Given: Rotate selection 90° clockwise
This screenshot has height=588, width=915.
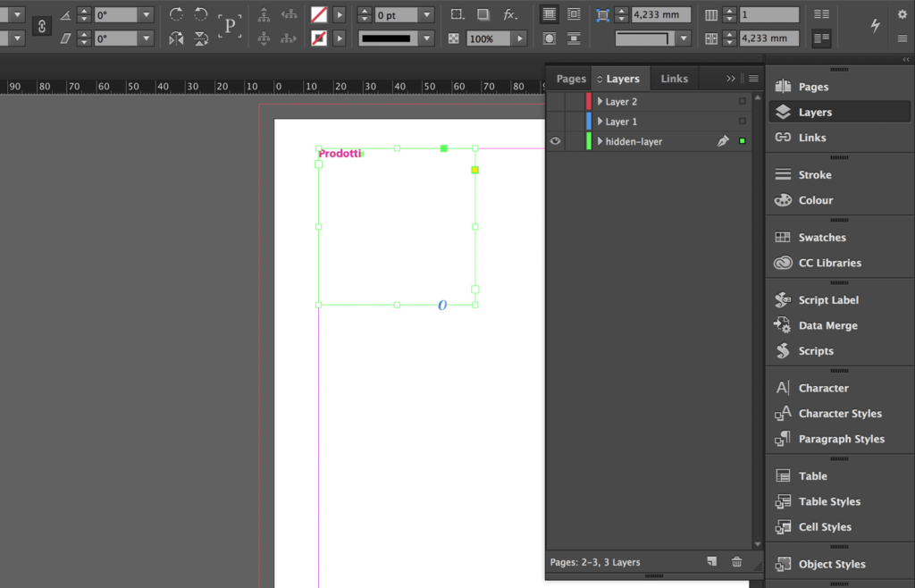Looking at the screenshot, I should pos(176,14).
